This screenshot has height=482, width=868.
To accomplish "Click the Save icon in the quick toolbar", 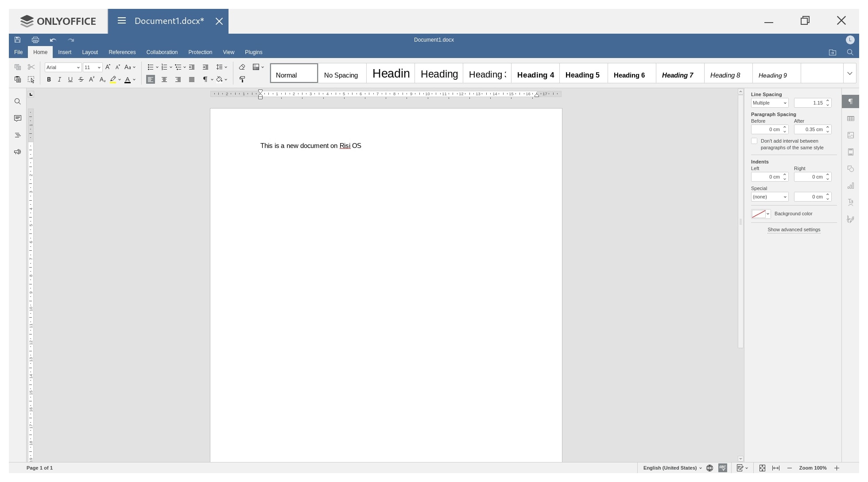I will (17, 40).
